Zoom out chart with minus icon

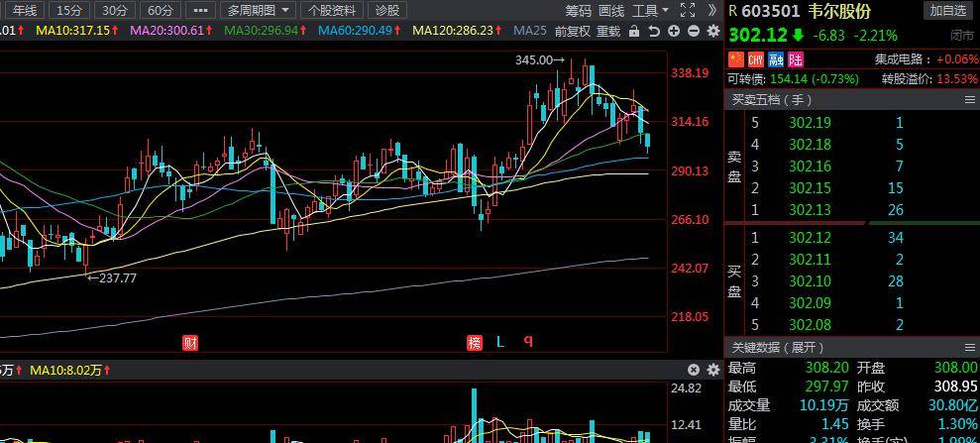(693, 32)
